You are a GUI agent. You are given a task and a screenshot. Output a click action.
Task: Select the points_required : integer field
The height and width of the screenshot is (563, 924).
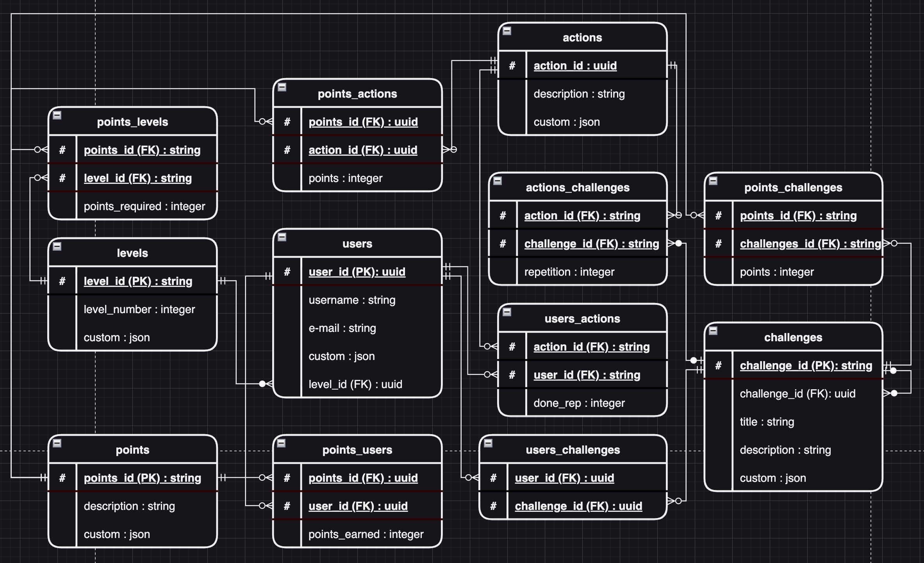[144, 207]
